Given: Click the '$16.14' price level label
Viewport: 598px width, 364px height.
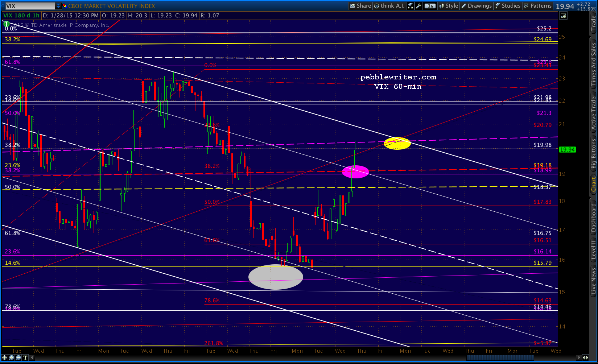Looking at the screenshot, I should pos(543,252).
